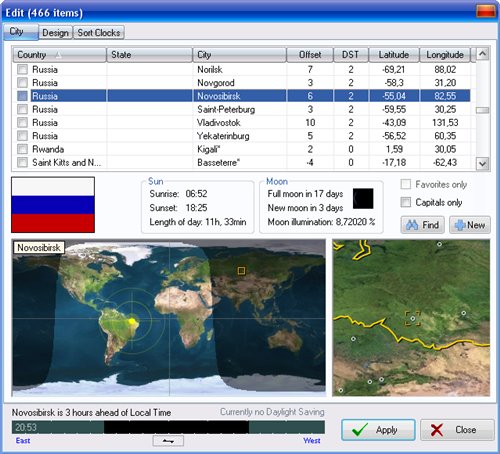Click the green checkmark Apply button
This screenshot has height=454, width=500.
[x=378, y=430]
